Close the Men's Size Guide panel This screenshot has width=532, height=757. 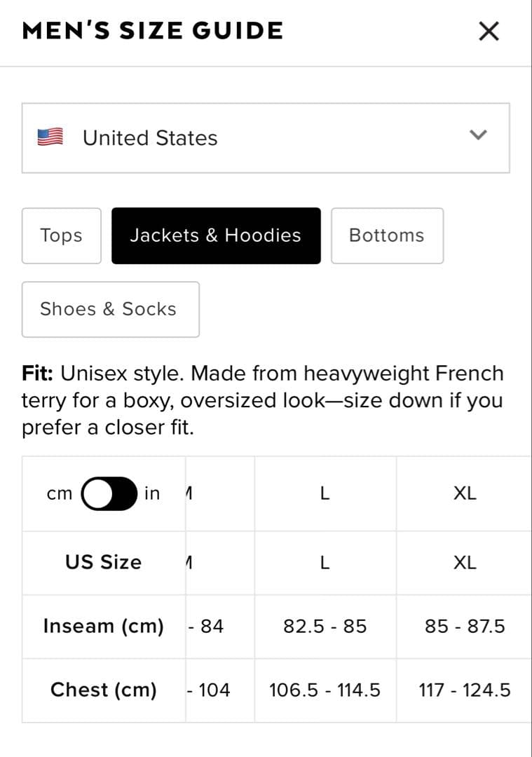(489, 31)
